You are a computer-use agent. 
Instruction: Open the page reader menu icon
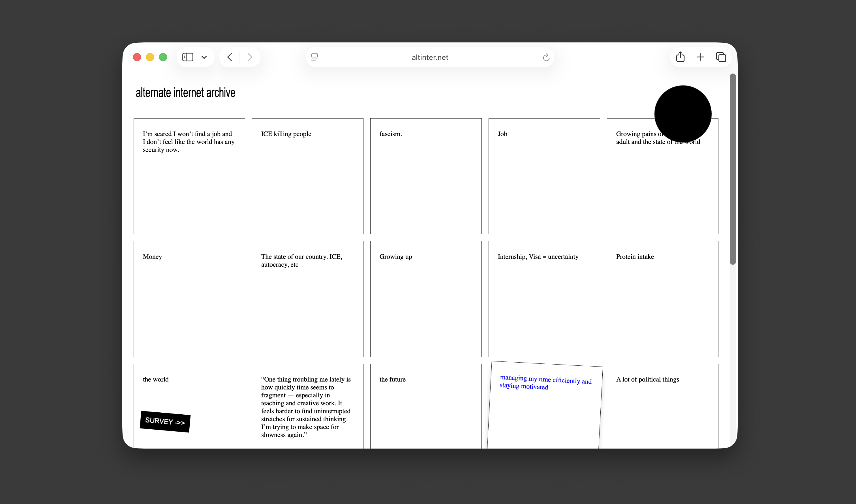click(315, 57)
